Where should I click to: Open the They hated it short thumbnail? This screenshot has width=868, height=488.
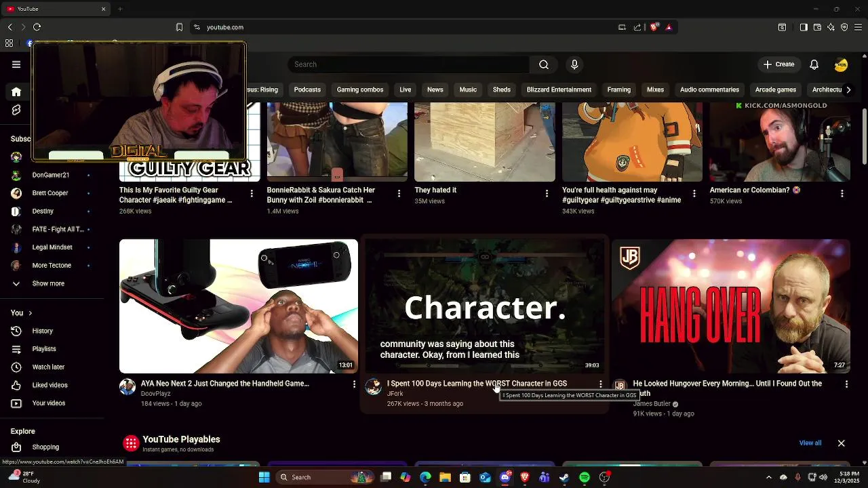tap(485, 142)
